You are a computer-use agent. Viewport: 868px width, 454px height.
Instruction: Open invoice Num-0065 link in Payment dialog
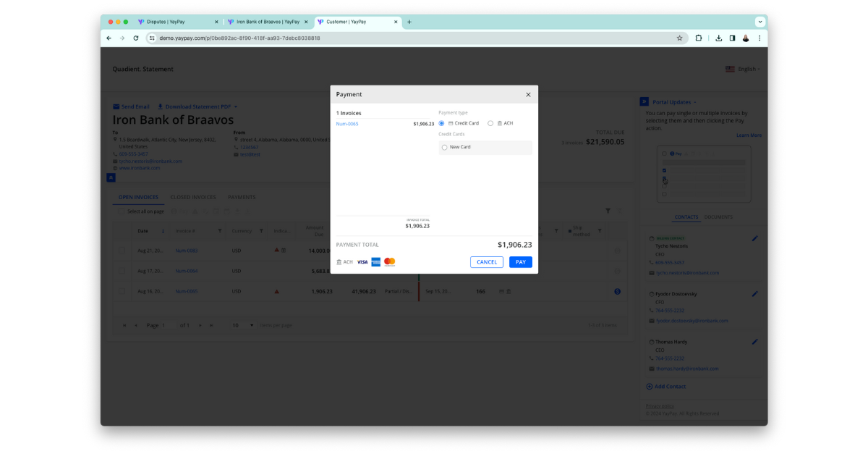(x=347, y=124)
